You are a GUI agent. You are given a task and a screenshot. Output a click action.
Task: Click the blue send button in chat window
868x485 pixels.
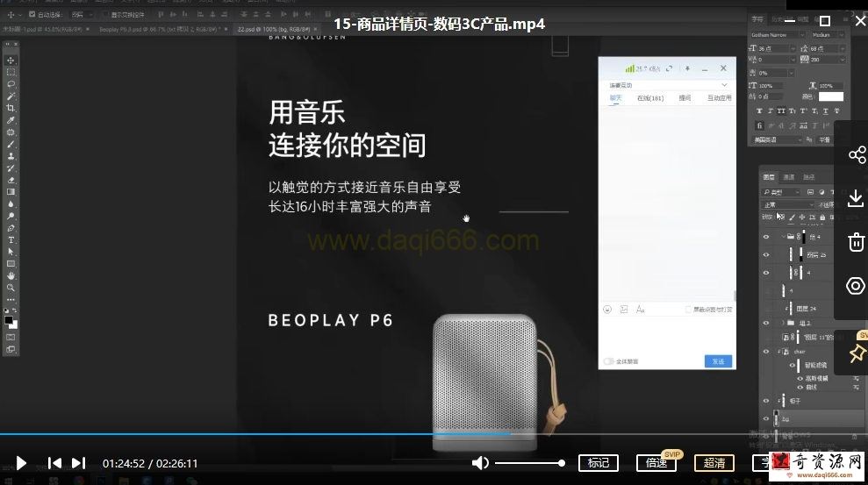(x=719, y=361)
